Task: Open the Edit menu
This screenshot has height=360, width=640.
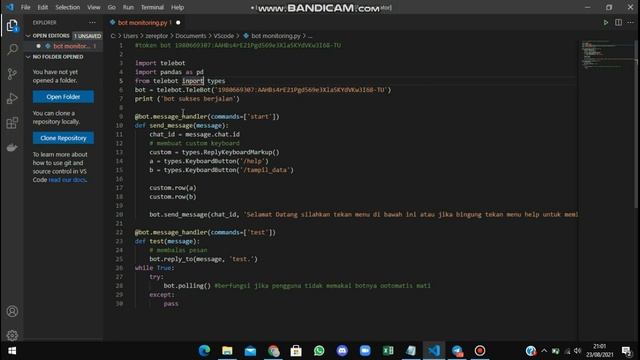Action: click(42, 7)
